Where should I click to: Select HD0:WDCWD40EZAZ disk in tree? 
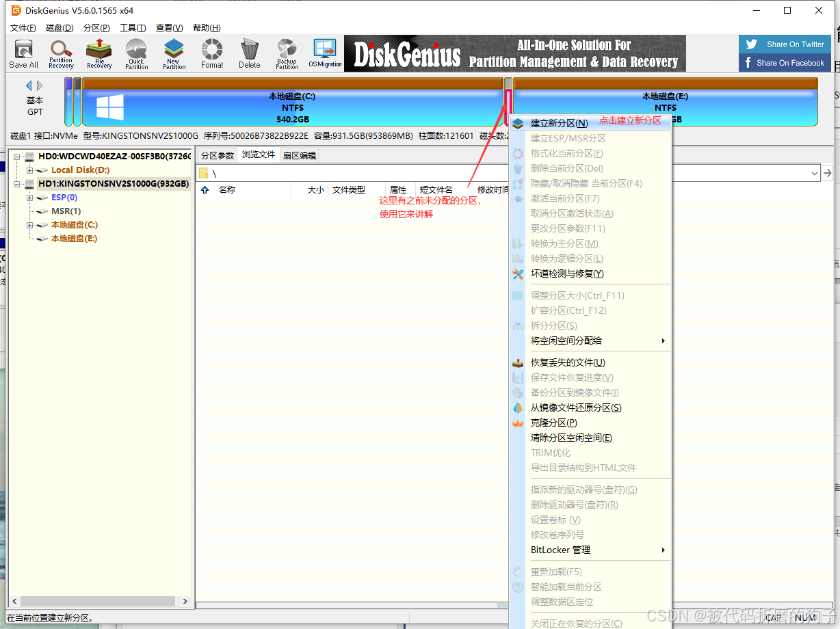[x=114, y=157]
